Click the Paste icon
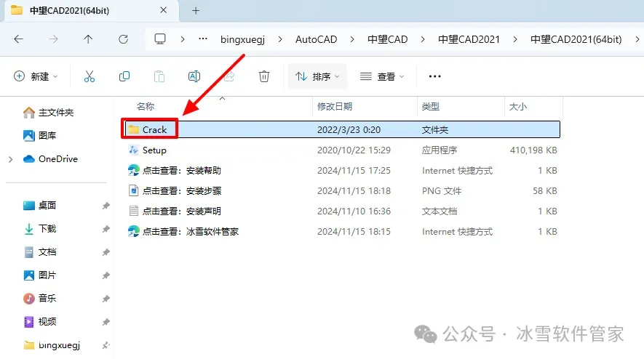The height and width of the screenshot is (359, 644). (159, 76)
